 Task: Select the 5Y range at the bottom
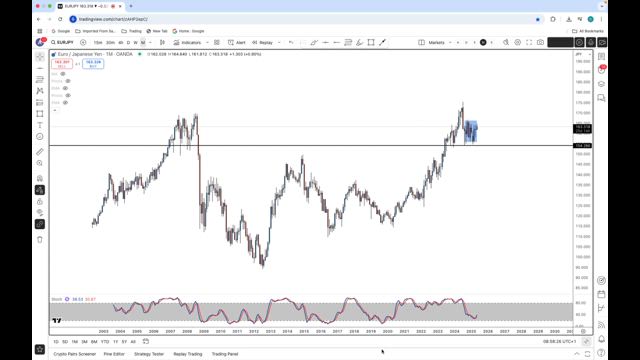[x=124, y=342]
